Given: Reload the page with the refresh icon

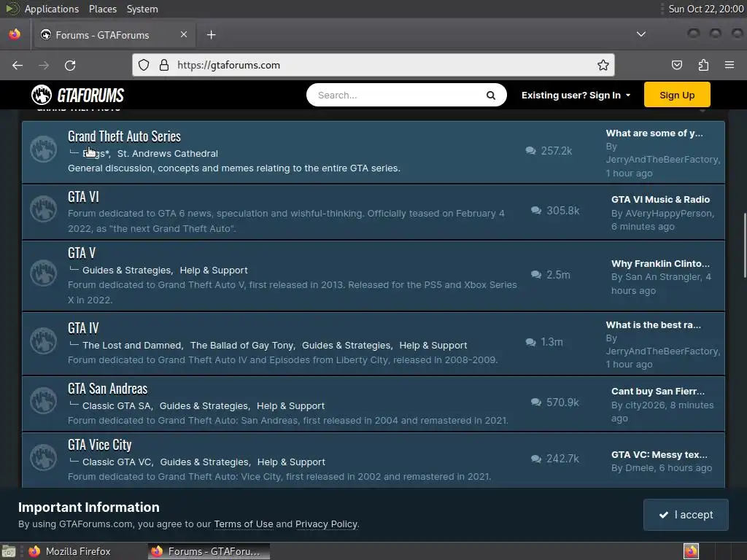Looking at the screenshot, I should pyautogui.click(x=70, y=65).
